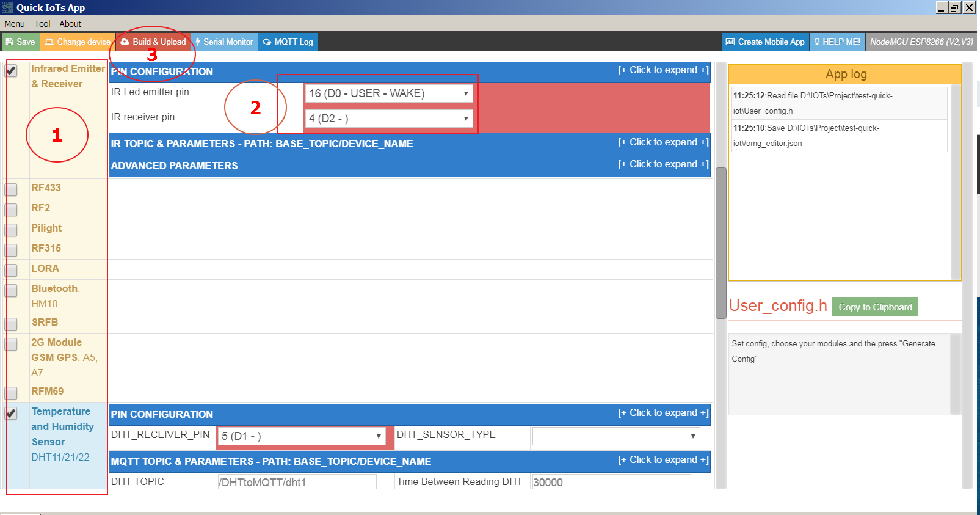Open the Tool menu
The height and width of the screenshot is (515, 980).
coord(42,24)
